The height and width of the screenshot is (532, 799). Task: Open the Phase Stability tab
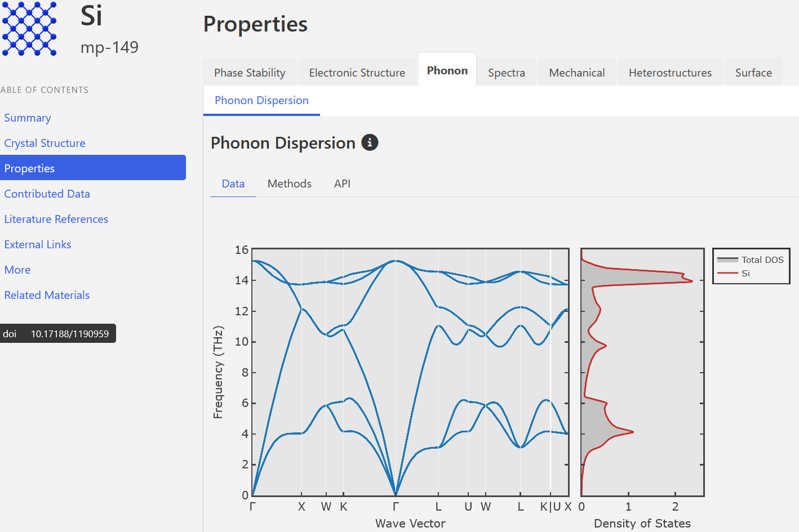click(x=250, y=73)
